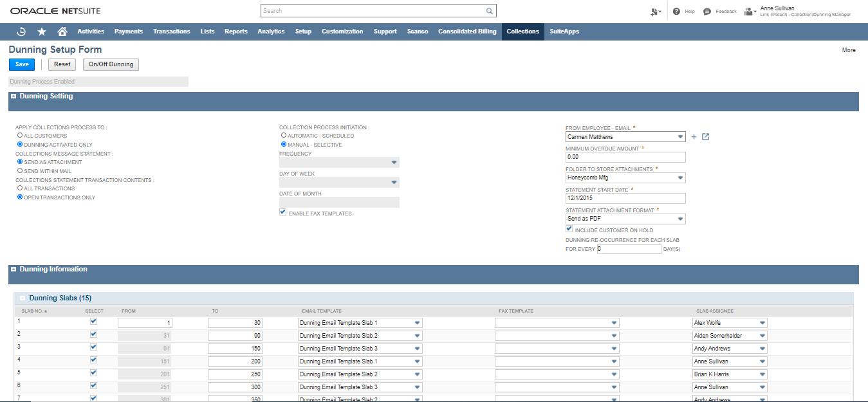Viewport: 868px width, 402px height.
Task: Click the Minimum Overdue Amount field
Action: tap(625, 157)
